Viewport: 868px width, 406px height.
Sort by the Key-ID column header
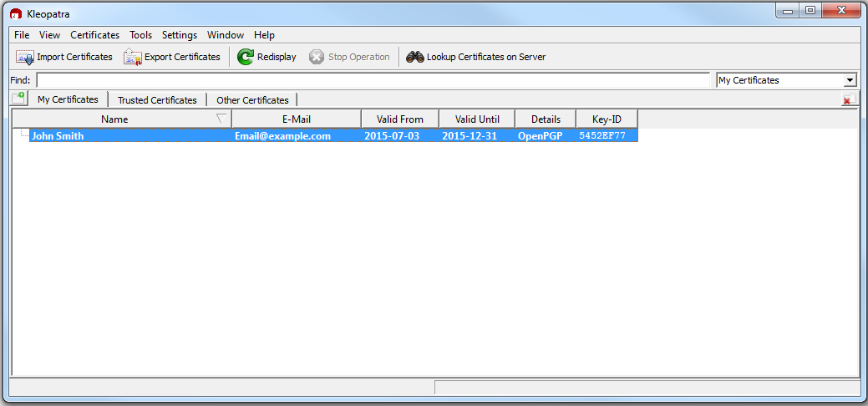click(x=607, y=119)
